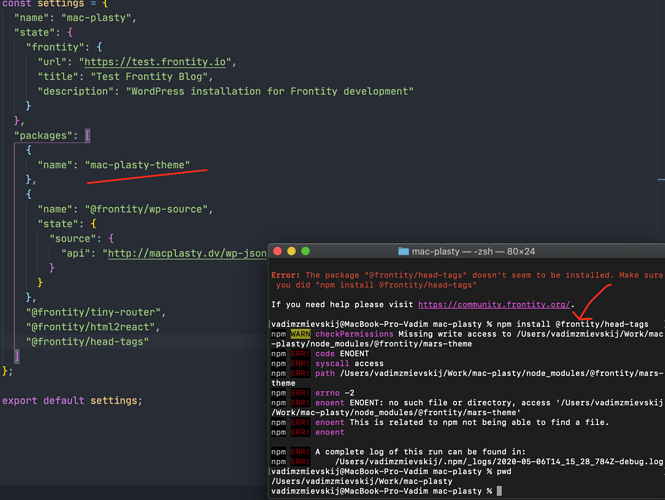The width and height of the screenshot is (665, 500).
Task: Maximize the terminal with the green button
Action: point(307,251)
